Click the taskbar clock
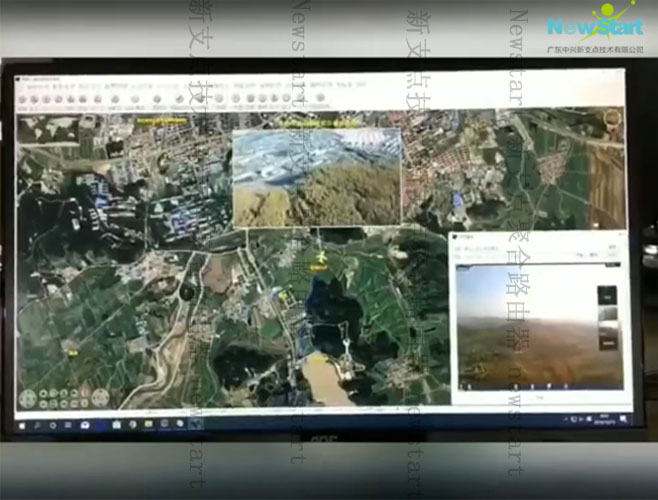 [x=605, y=419]
